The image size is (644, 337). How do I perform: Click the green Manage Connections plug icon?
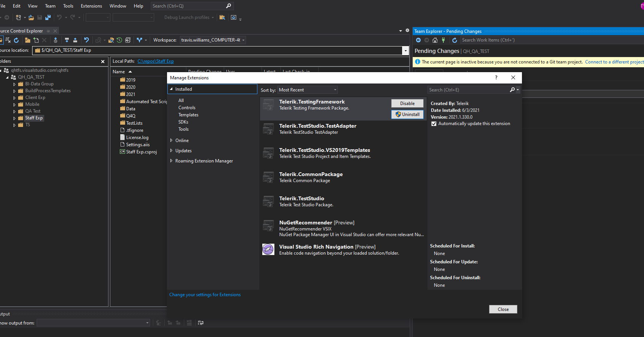(443, 40)
